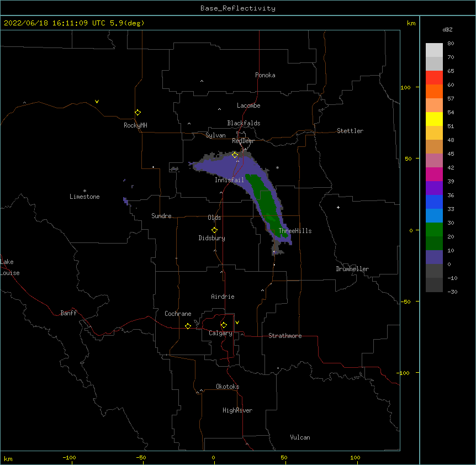
Task: Click the Lacombe city label
Action: (248, 105)
